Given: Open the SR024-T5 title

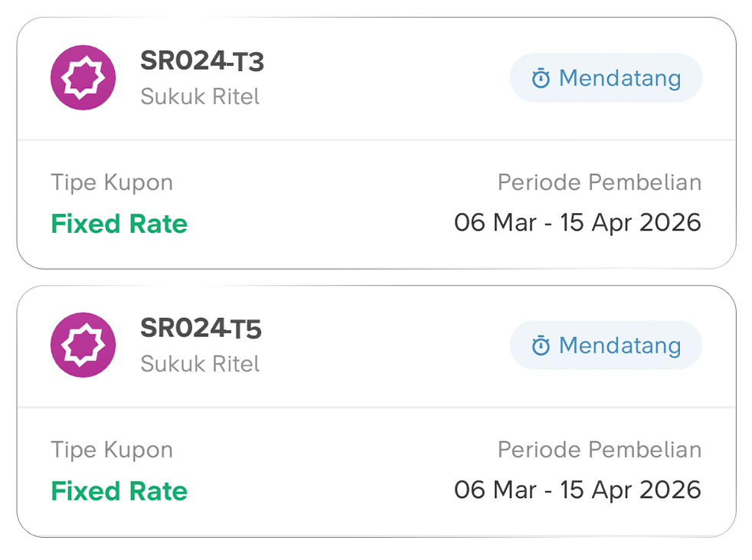Looking at the screenshot, I should point(201,328).
